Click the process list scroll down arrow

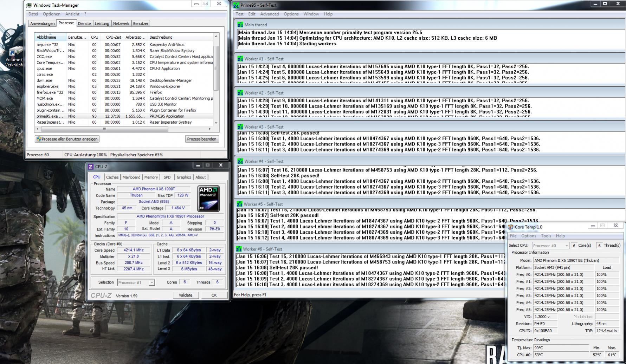[x=216, y=123]
